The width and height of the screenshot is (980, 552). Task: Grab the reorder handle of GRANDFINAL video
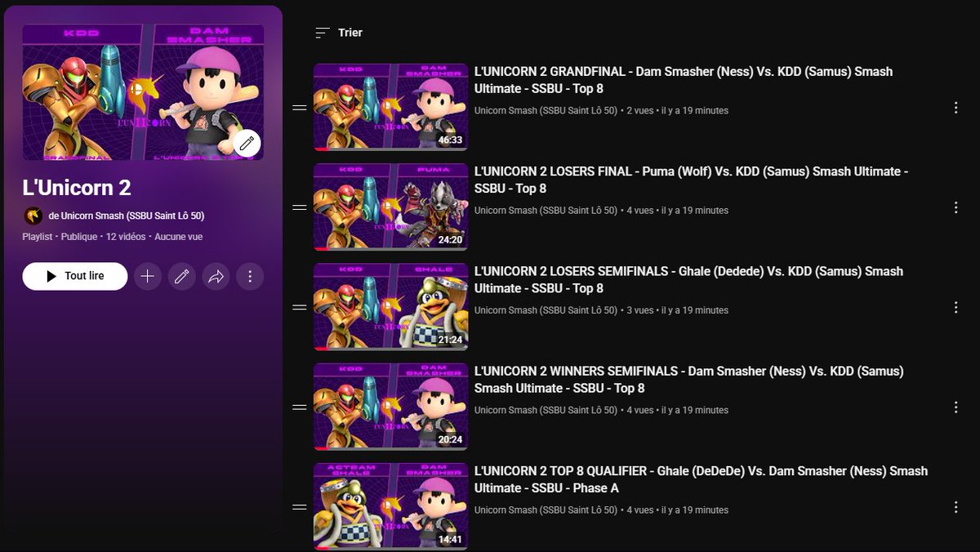(x=300, y=108)
